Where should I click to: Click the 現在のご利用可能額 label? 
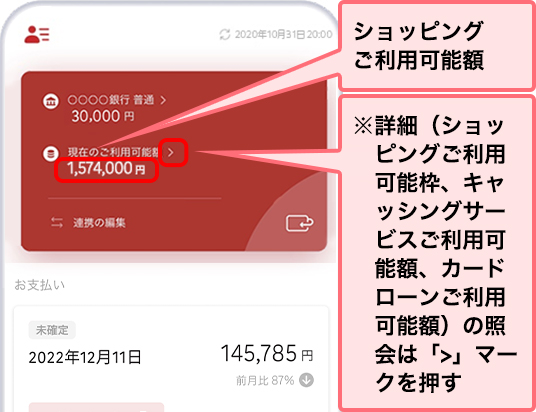pos(113,152)
